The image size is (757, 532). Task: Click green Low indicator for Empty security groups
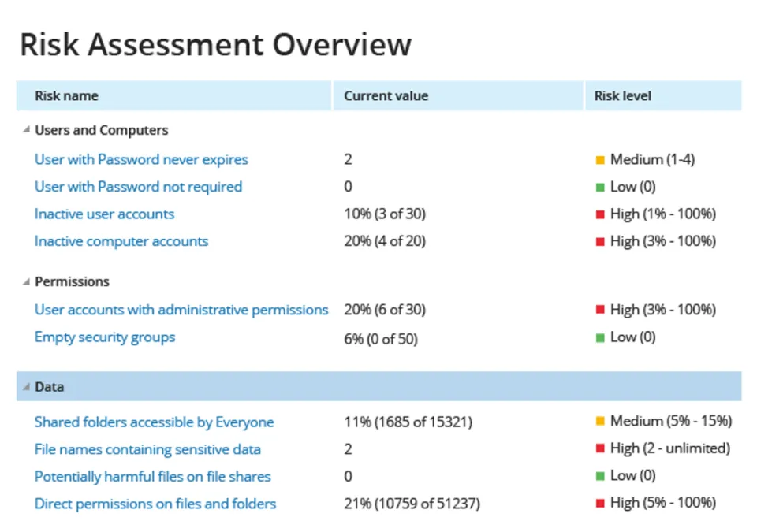600,337
